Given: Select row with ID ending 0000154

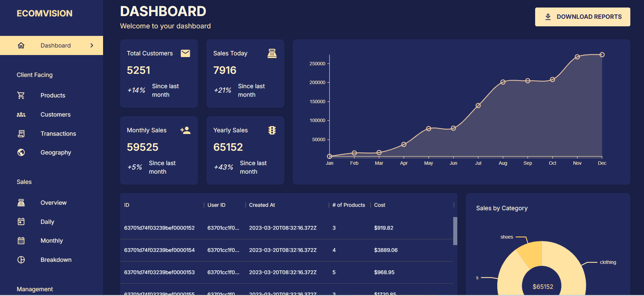Looking at the screenshot, I should pyautogui.click(x=287, y=250).
